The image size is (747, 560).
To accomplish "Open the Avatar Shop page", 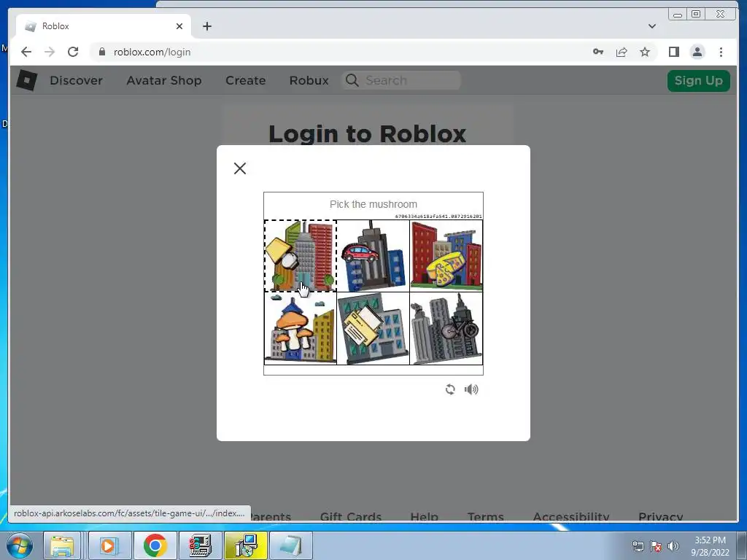I will pyautogui.click(x=164, y=80).
